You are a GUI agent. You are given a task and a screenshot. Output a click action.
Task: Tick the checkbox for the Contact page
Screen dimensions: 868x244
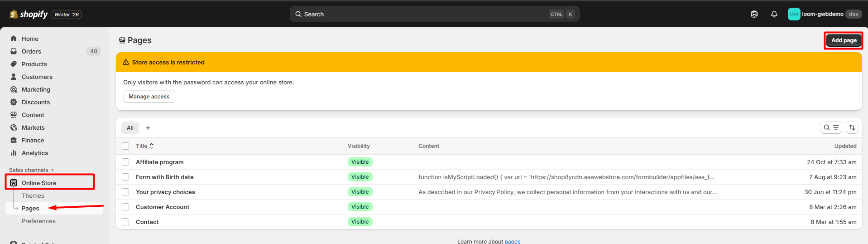tap(125, 222)
